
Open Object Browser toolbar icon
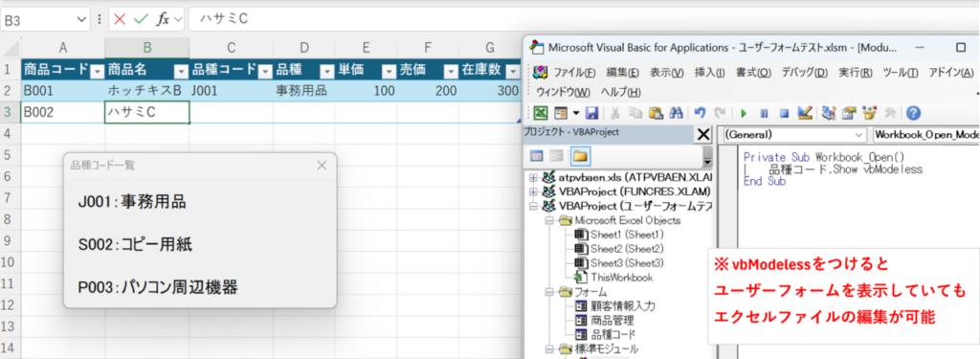869,113
